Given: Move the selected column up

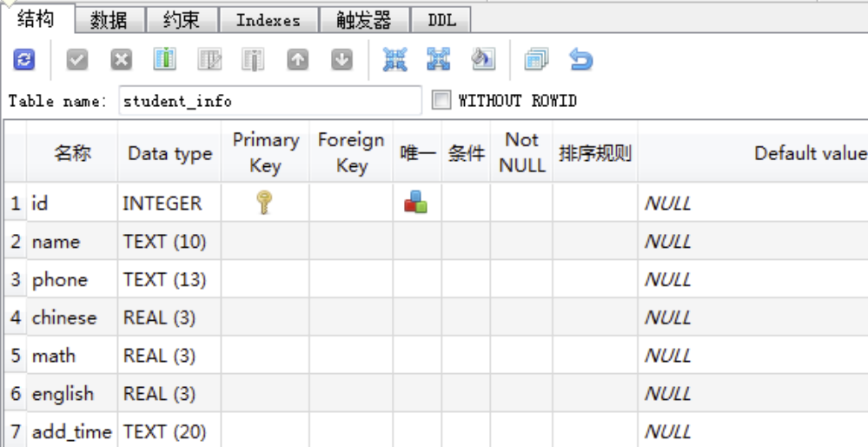Looking at the screenshot, I should click(298, 60).
